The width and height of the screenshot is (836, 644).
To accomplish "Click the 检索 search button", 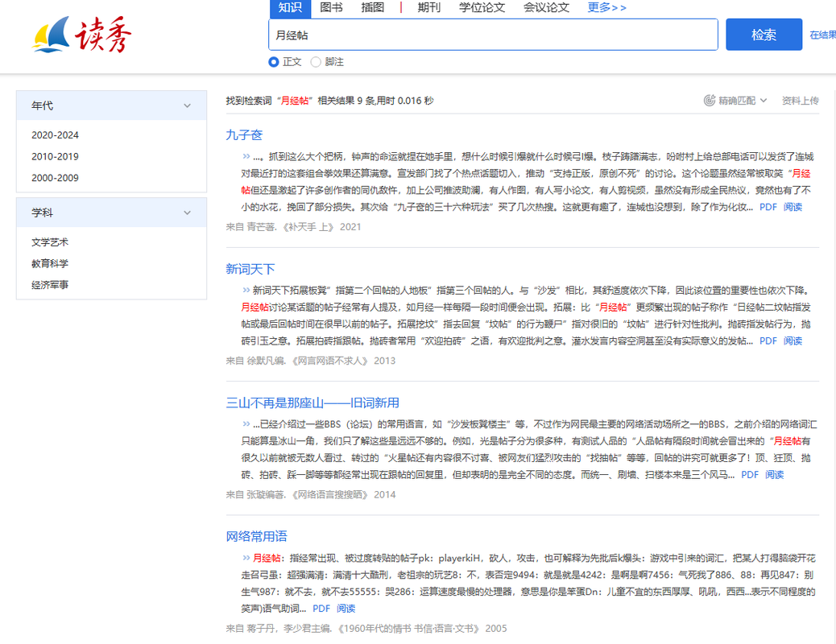I will point(764,35).
